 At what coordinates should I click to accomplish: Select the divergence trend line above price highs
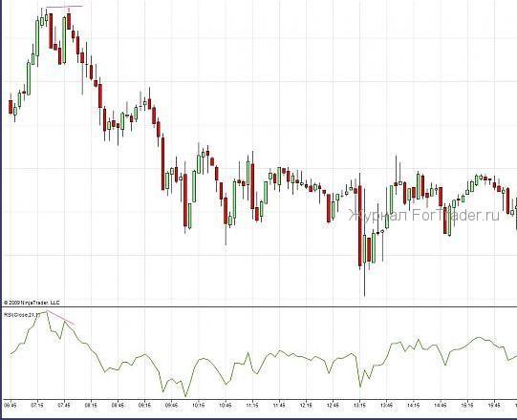tap(64, 7)
